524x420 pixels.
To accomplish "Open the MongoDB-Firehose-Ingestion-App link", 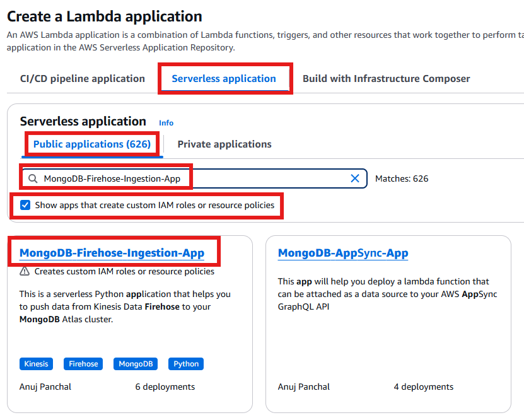I will point(112,252).
